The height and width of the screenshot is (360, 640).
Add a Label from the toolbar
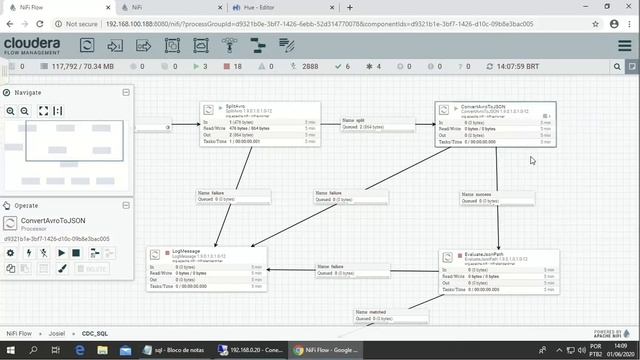(287, 45)
